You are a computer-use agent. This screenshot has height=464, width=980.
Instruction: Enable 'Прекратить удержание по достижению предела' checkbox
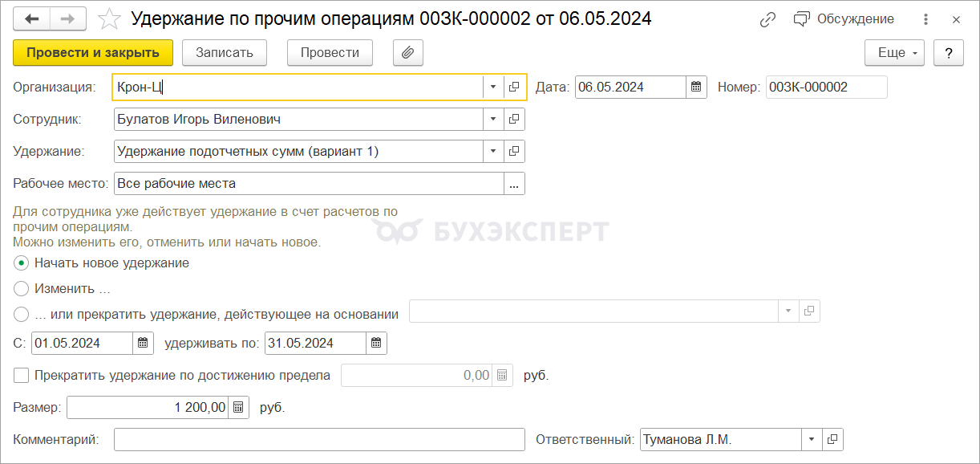point(22,375)
